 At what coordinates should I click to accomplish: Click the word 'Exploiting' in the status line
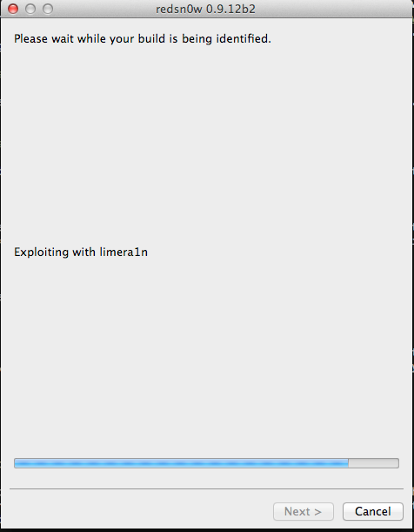pos(41,253)
